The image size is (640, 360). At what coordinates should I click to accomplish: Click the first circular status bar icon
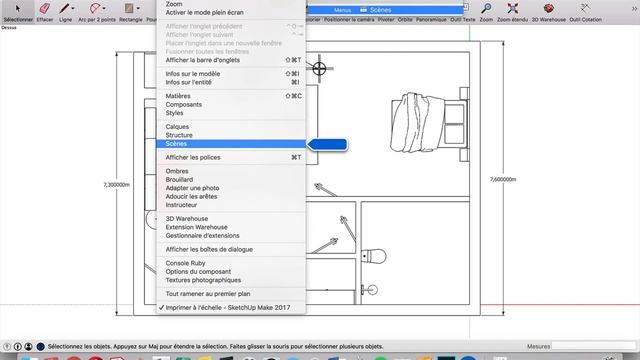point(7,346)
